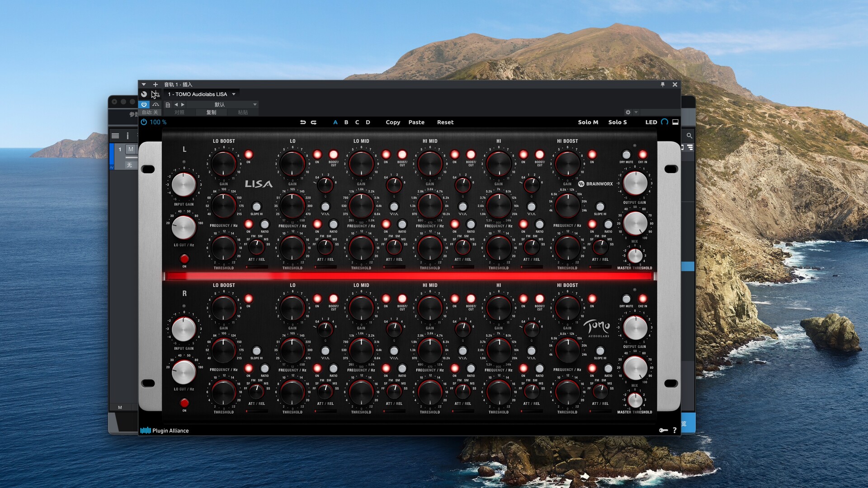
Task: Click Solo S in the toolbar
Action: point(618,122)
